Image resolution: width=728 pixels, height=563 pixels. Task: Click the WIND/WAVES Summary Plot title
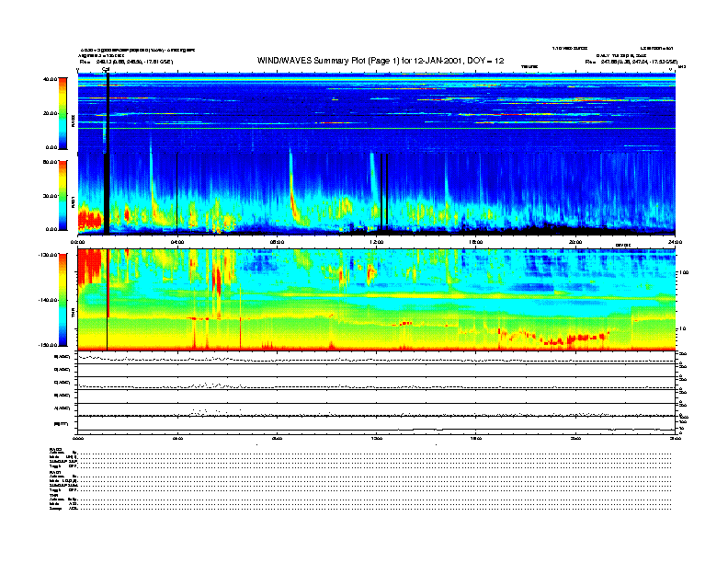pos(381,61)
